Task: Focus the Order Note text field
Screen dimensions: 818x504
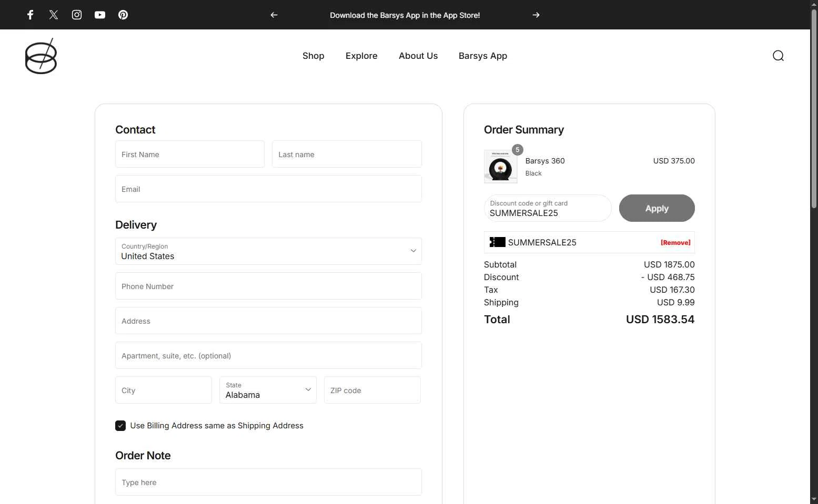Action: point(268,482)
